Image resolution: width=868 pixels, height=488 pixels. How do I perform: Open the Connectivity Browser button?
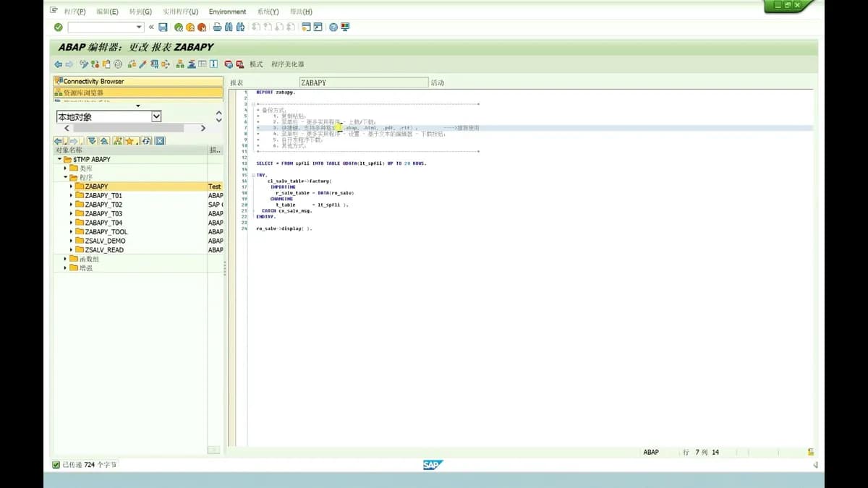[138, 81]
